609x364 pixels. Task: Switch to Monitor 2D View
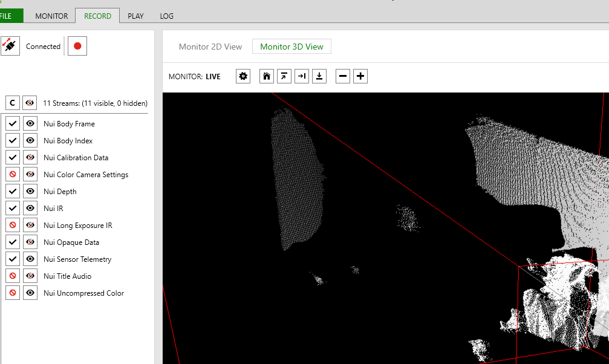pos(210,46)
